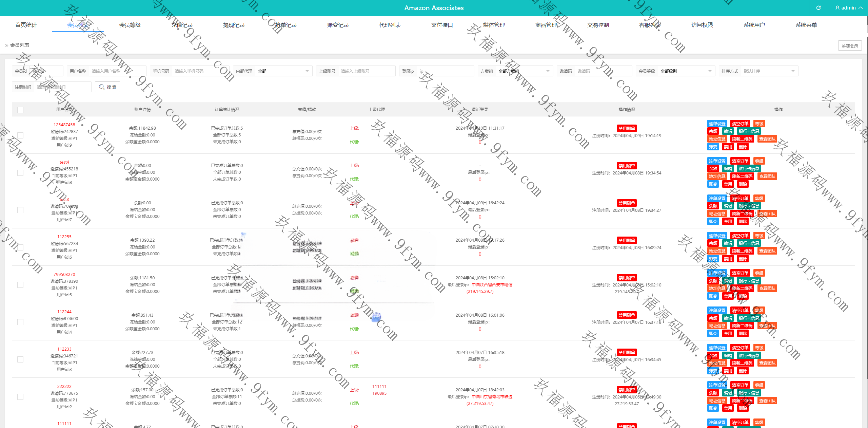Open the 代理列表 menu tab
This screenshot has height=428, width=868.
[390, 25]
